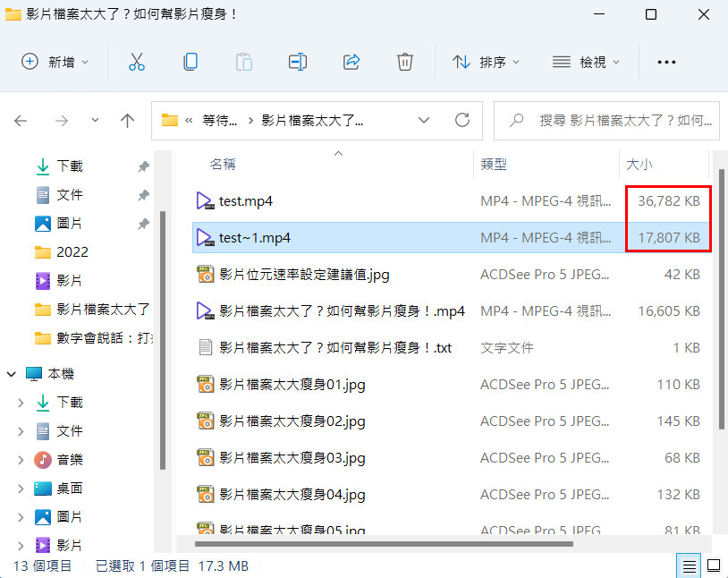Image resolution: width=728 pixels, height=578 pixels.
Task: Unpin 下載 from quick access
Action: click(x=143, y=166)
